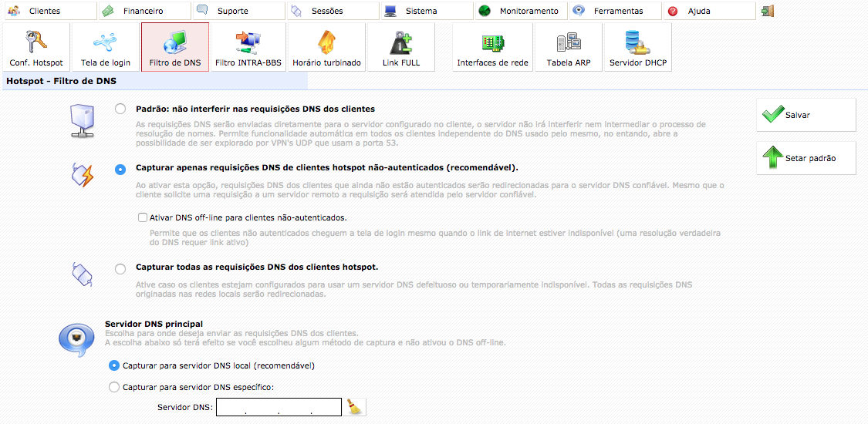
Task: Open the Suporte menu
Action: (238, 11)
